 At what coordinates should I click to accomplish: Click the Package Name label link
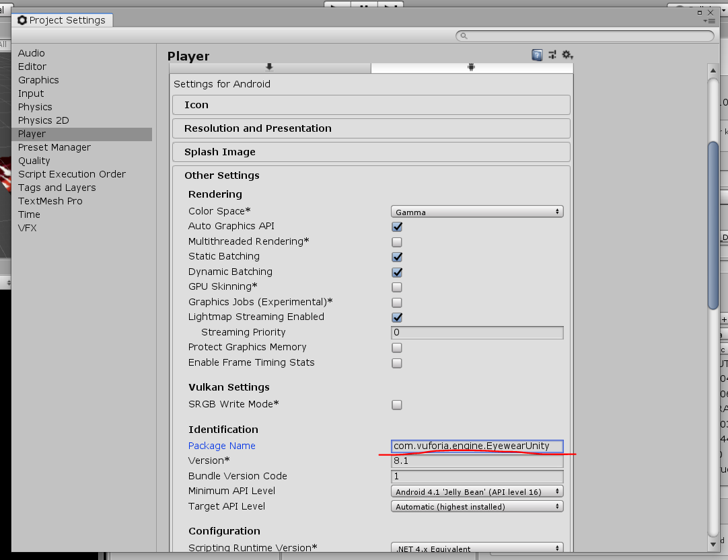click(222, 446)
